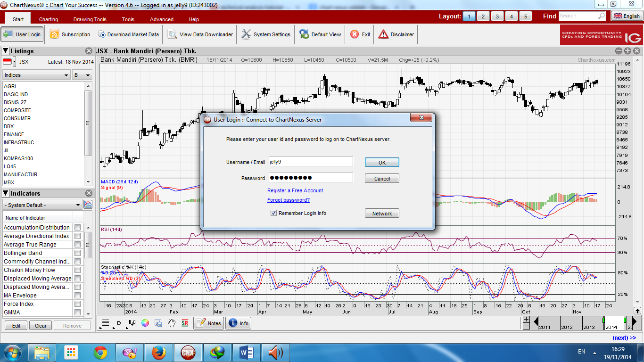Screen dimensions: 644x362
Task: Zoom out timeline with minus button
Action: pyautogui.click(x=526, y=326)
